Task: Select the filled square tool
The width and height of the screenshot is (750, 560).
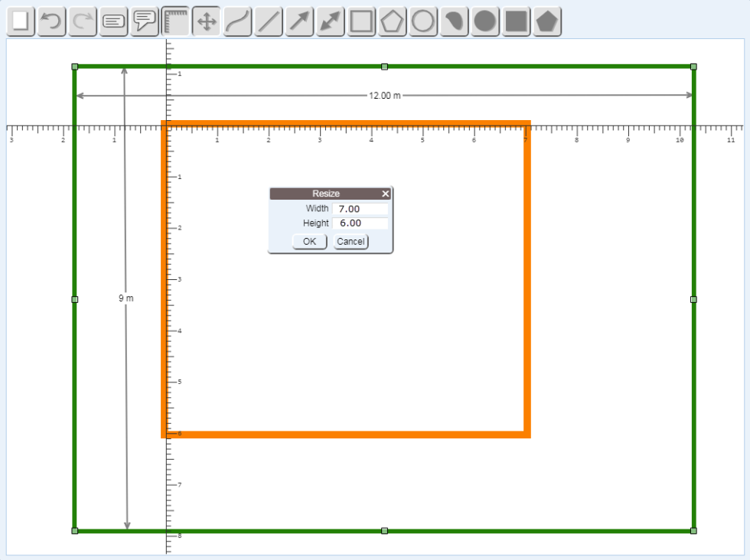Action: pyautogui.click(x=516, y=21)
